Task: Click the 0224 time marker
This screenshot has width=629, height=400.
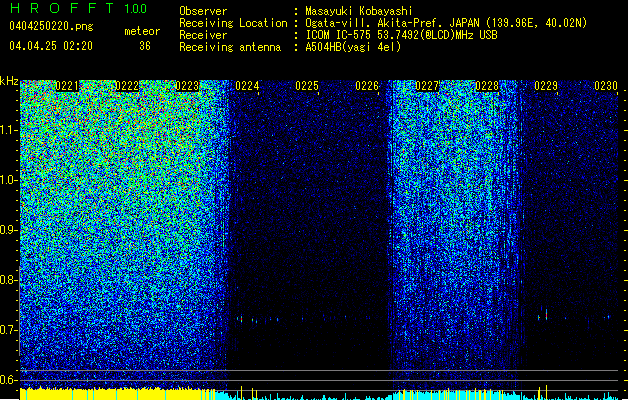Action: point(247,86)
